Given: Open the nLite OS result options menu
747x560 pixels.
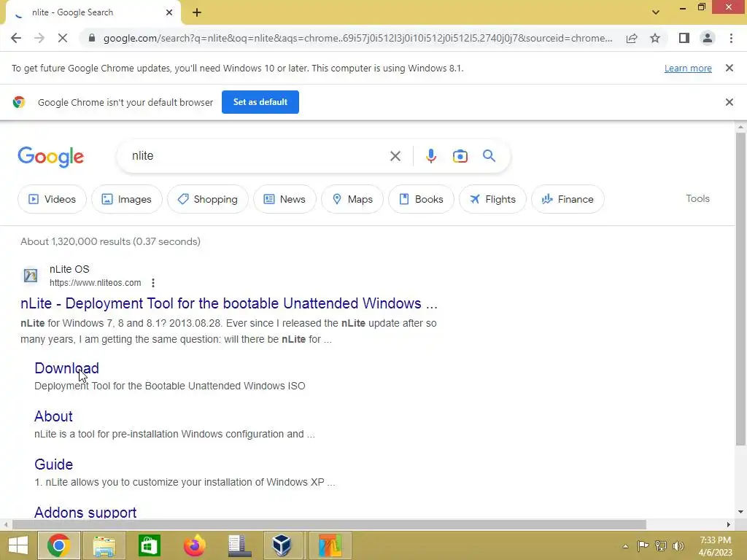Looking at the screenshot, I should click(x=153, y=283).
